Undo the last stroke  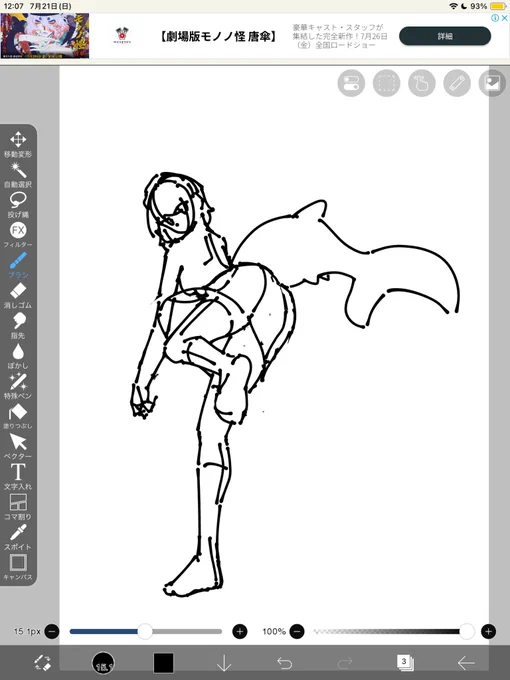284,663
